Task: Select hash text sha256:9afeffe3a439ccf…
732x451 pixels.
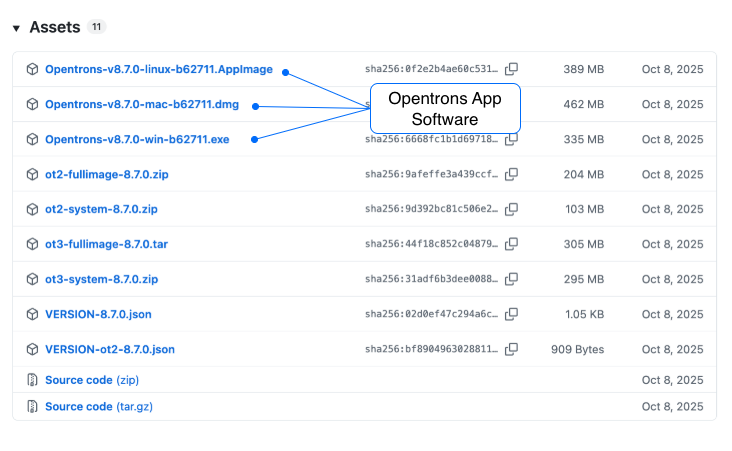Action: (432, 174)
